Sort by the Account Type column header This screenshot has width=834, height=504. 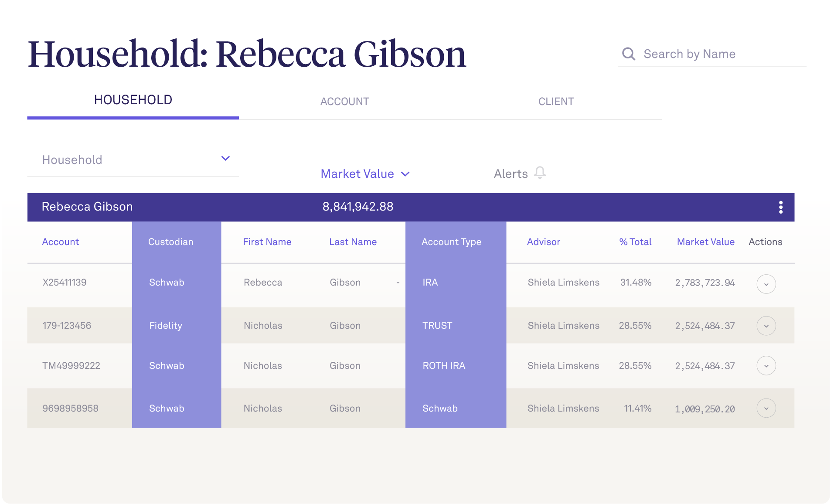click(x=451, y=242)
